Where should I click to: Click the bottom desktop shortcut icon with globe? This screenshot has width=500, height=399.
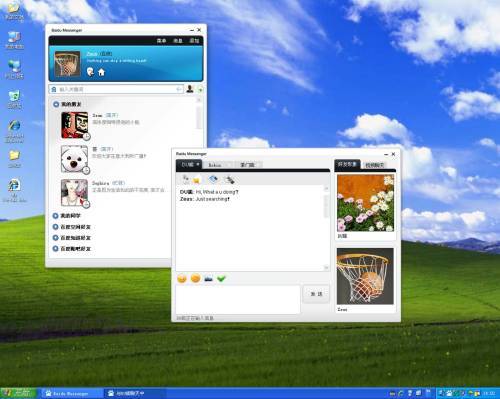14,191
